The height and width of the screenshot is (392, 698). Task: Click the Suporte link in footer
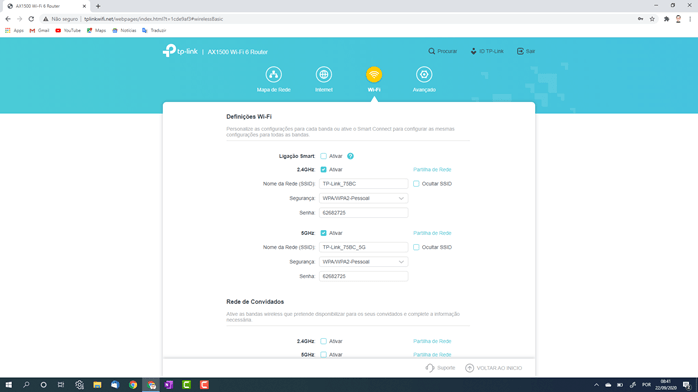point(440,368)
